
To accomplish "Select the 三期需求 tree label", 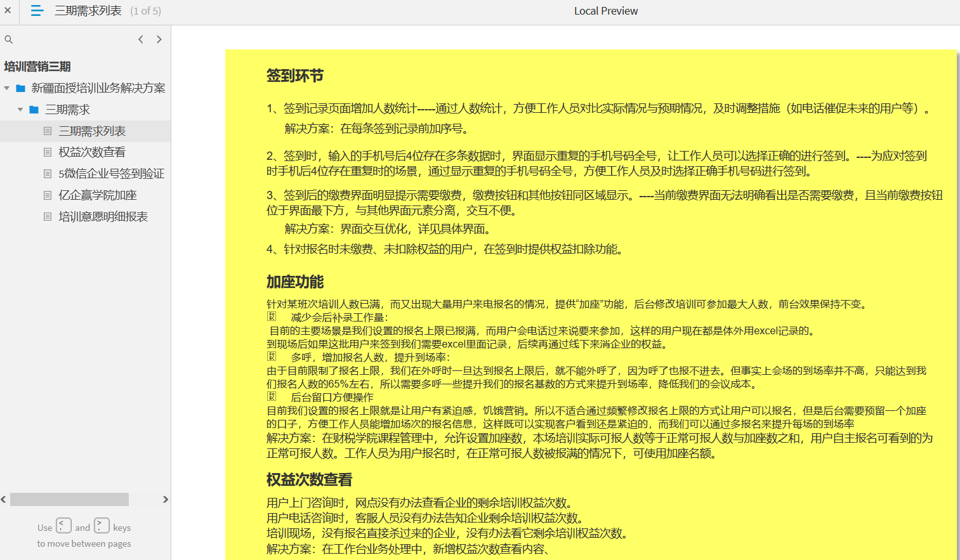I will [x=68, y=110].
